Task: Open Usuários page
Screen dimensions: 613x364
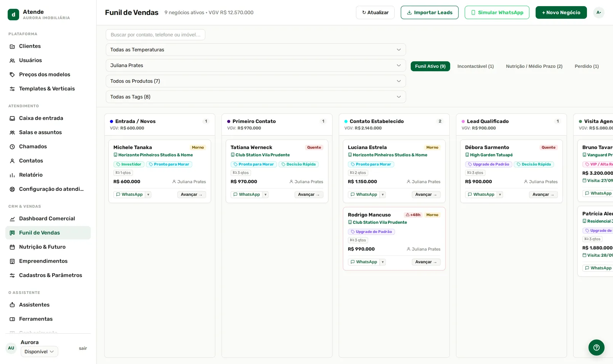Action: [48, 60]
